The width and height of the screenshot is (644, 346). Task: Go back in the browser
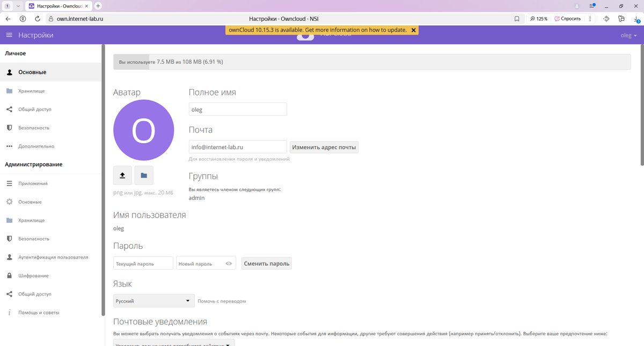pyautogui.click(x=8, y=18)
